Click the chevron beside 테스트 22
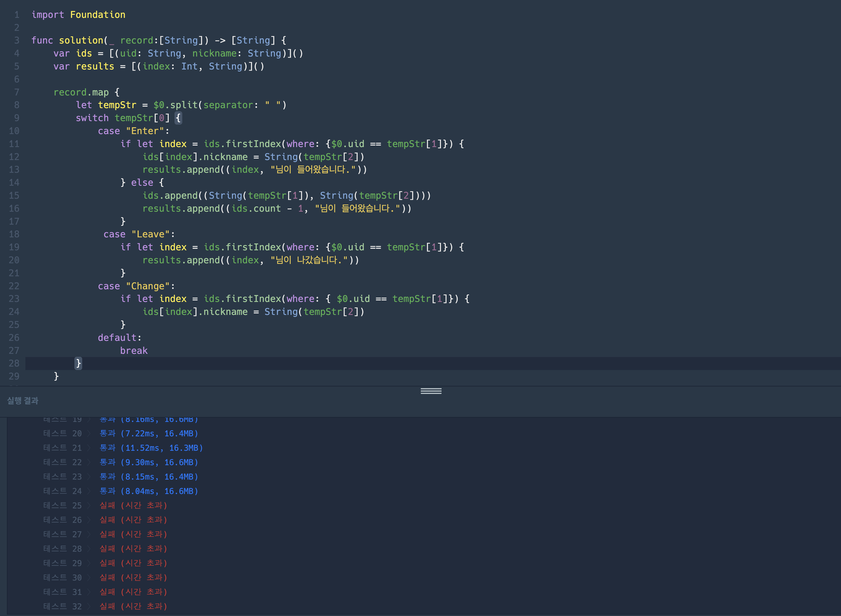Image resolution: width=841 pixels, height=616 pixels. click(x=89, y=462)
